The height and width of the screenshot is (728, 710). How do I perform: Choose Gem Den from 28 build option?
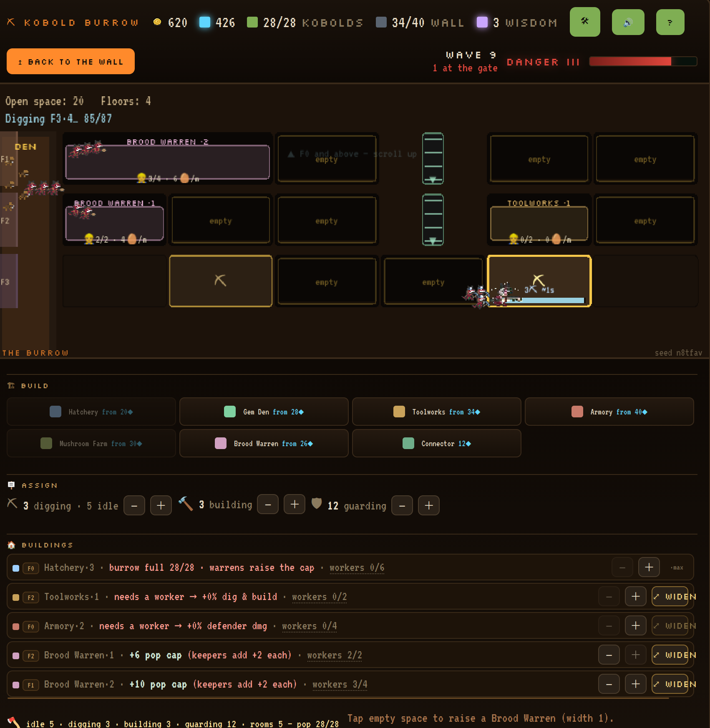(264, 412)
